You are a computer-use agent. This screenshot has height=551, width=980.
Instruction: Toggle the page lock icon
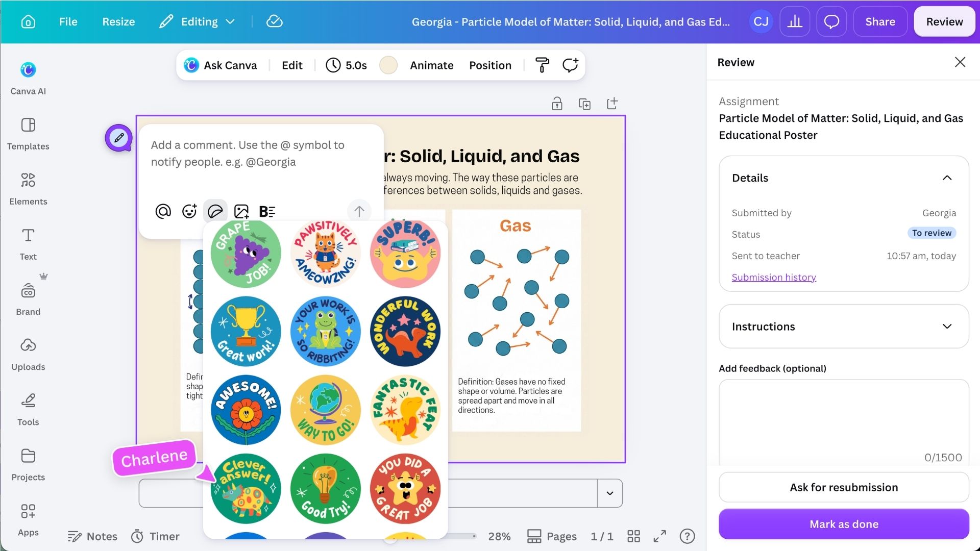point(557,104)
